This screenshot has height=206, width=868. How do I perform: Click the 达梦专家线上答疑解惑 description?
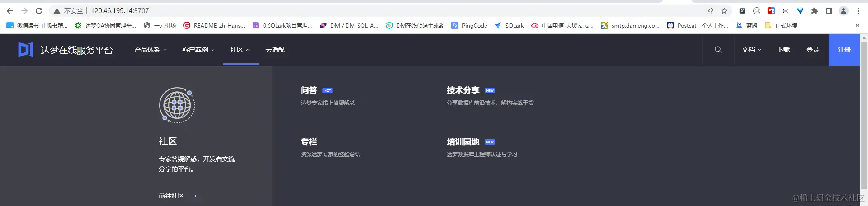328,103
